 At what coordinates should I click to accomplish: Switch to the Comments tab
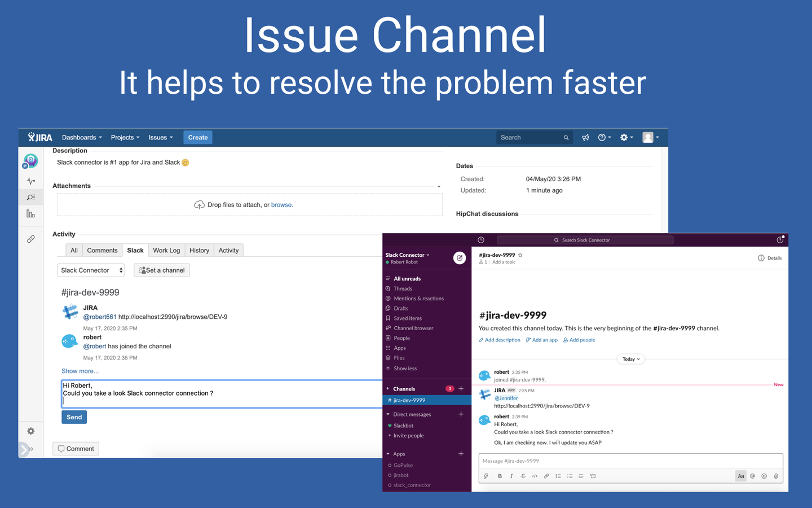point(102,250)
